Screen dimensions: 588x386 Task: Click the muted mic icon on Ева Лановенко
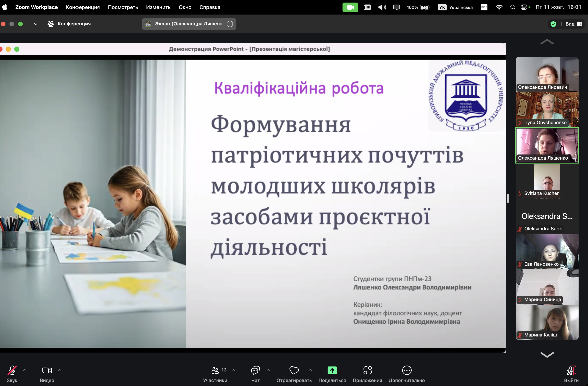click(520, 264)
